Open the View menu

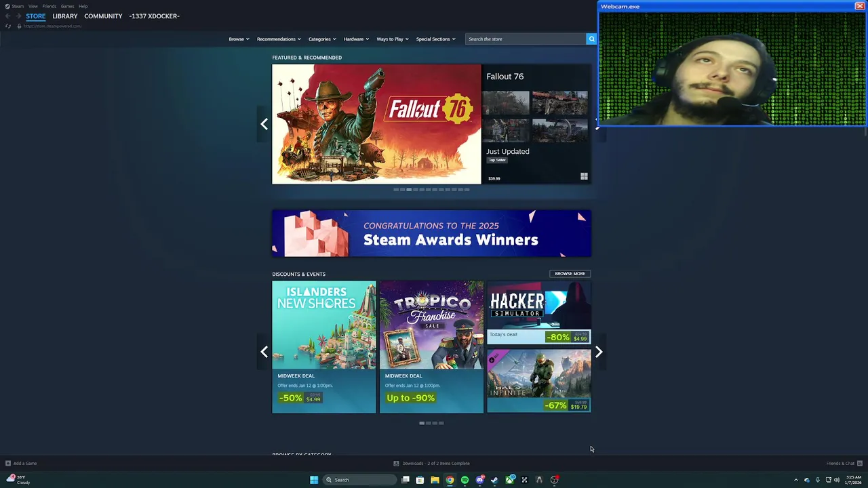coord(33,6)
